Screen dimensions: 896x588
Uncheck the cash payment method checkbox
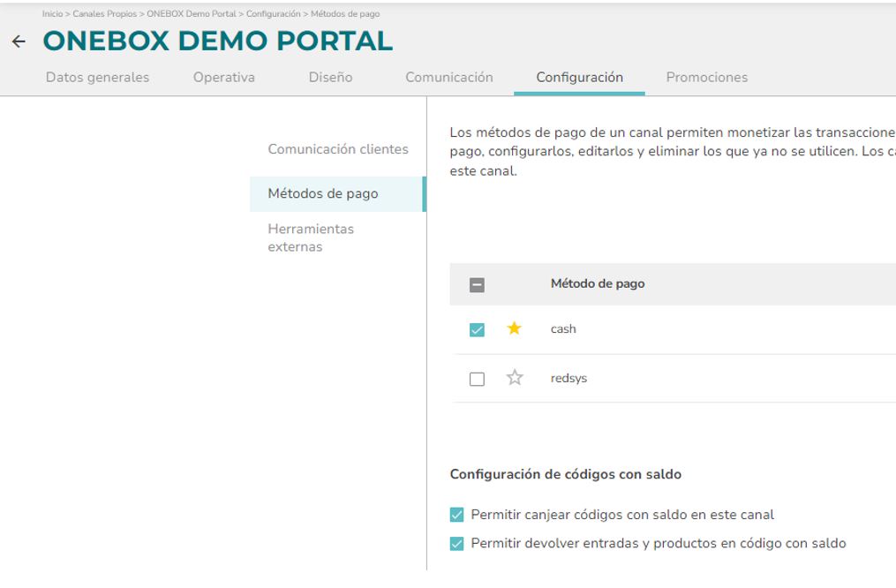coord(477,329)
